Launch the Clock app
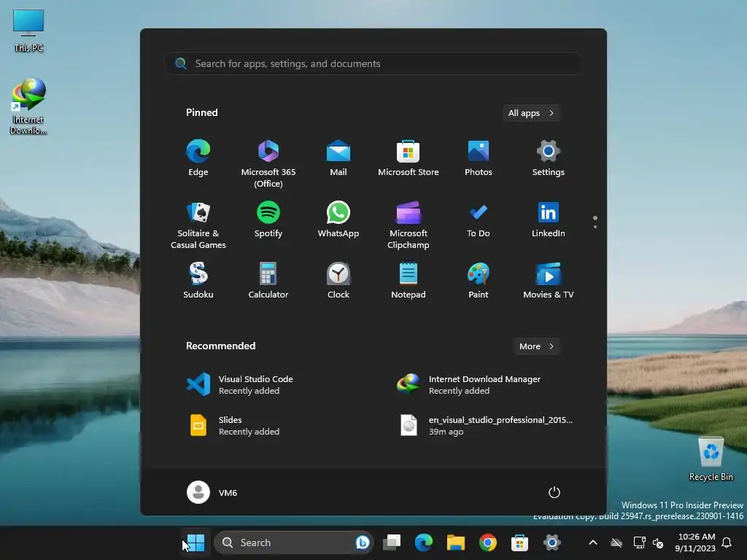This screenshot has height=560, width=747. coord(338,281)
